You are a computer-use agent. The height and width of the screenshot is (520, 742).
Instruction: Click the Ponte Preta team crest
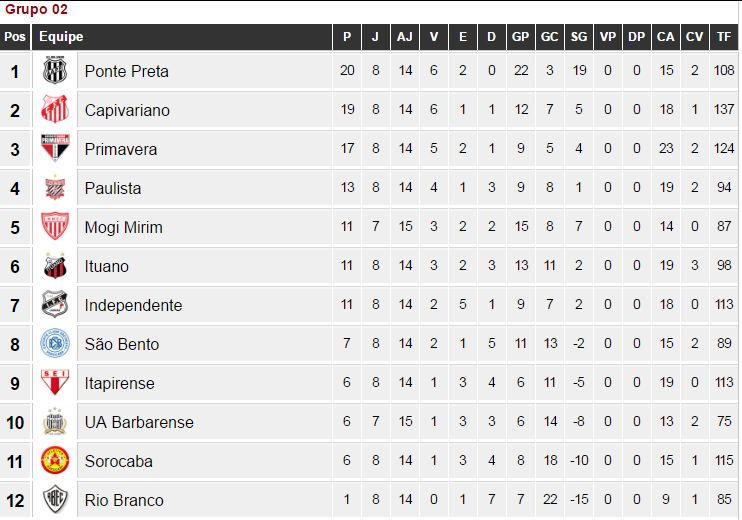pyautogui.click(x=55, y=71)
